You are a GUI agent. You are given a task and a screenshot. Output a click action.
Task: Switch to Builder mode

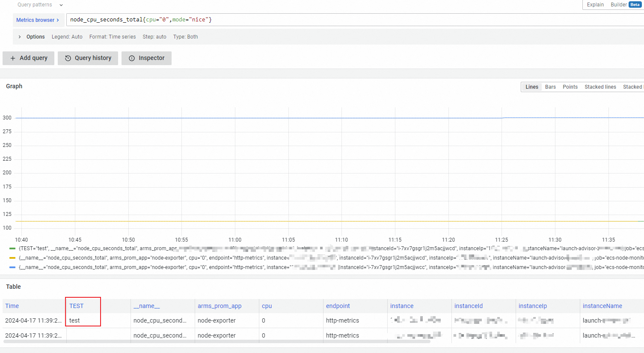click(619, 5)
